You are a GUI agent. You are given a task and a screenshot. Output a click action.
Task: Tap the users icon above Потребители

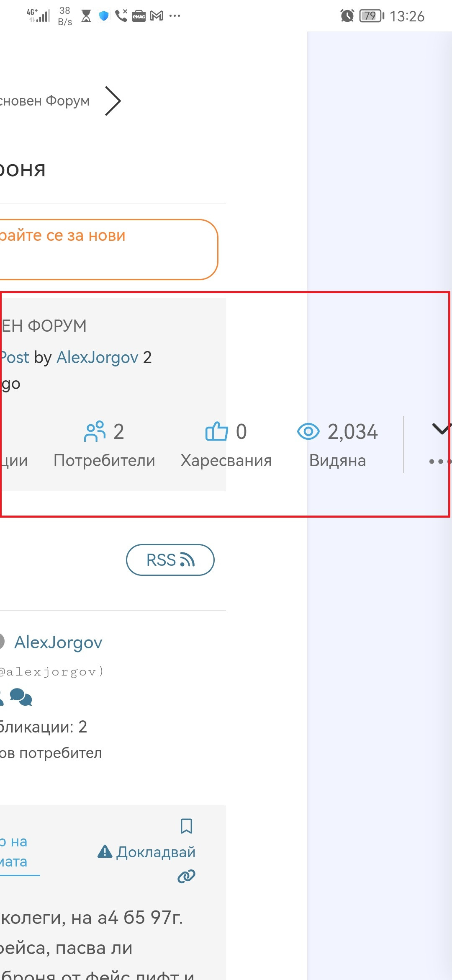[x=95, y=431]
